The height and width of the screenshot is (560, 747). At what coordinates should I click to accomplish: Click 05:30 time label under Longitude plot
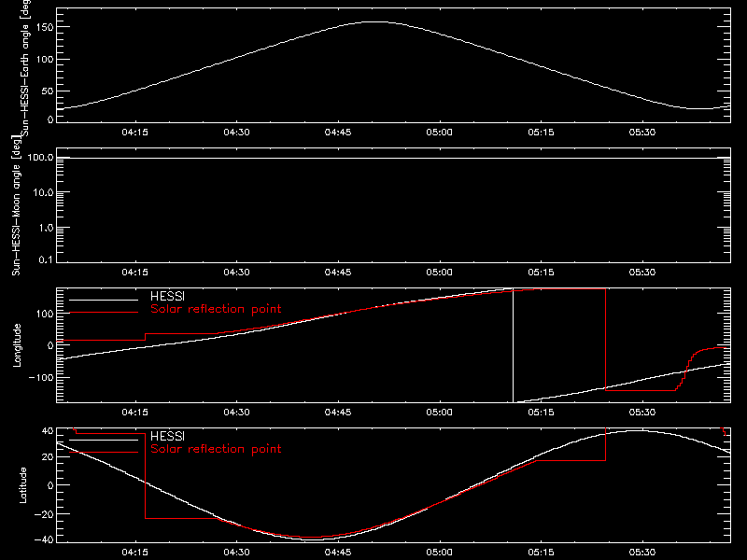pos(642,412)
